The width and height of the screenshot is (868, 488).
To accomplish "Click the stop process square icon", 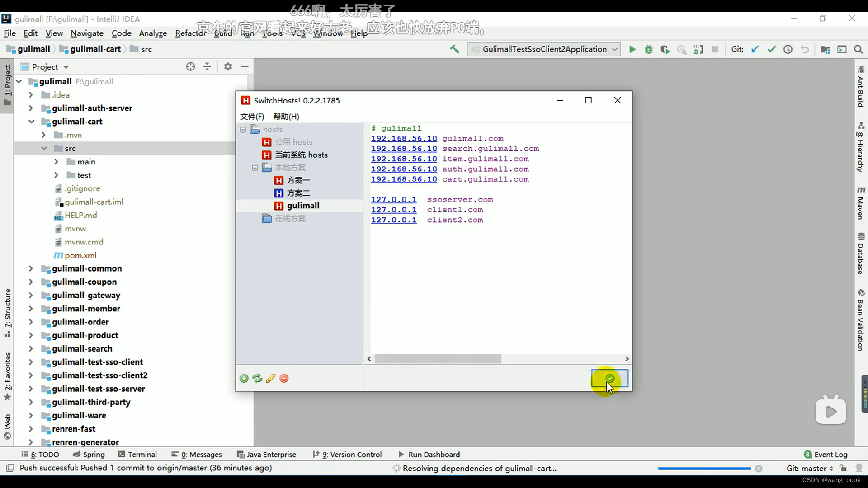I will (715, 49).
